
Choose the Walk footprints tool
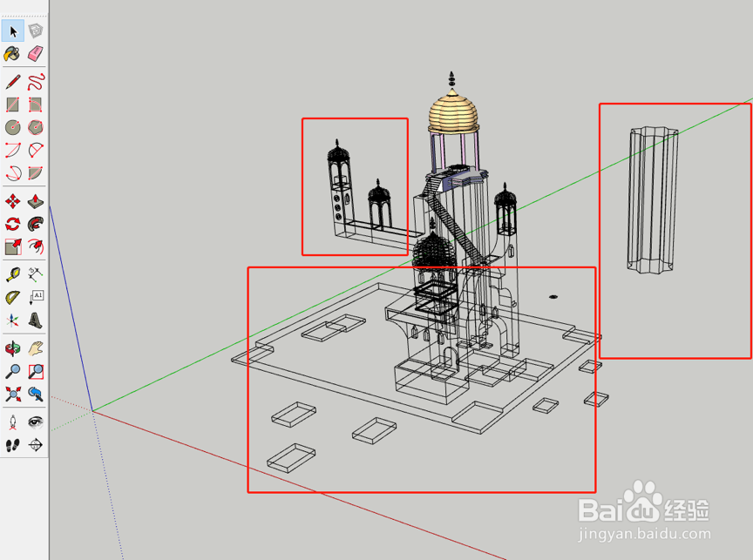[x=13, y=445]
